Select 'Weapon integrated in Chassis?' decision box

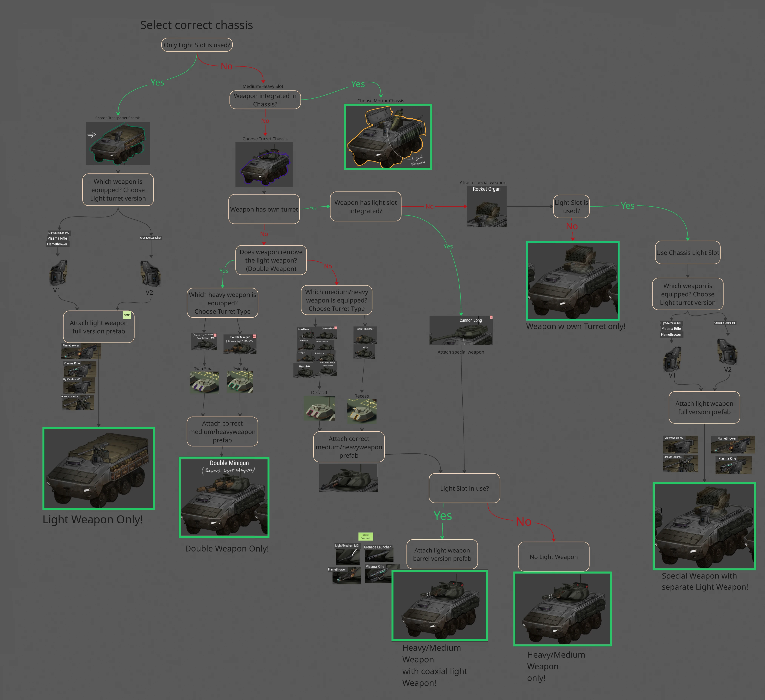click(x=265, y=100)
